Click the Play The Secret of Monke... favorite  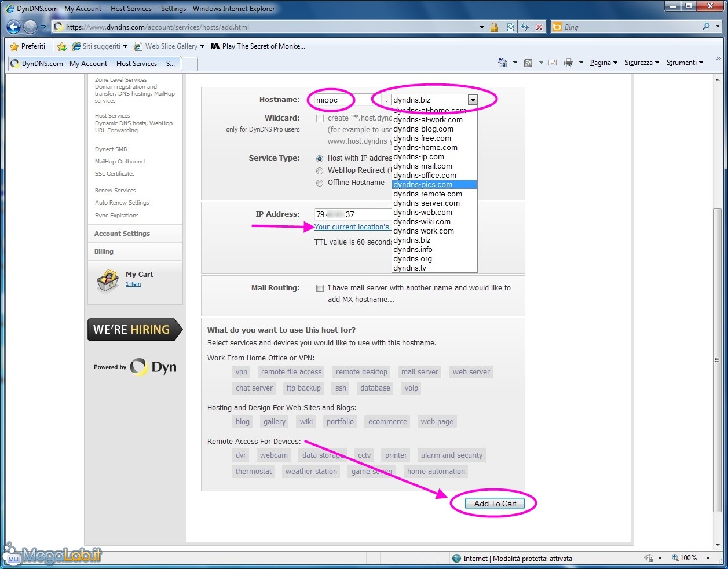point(258,46)
